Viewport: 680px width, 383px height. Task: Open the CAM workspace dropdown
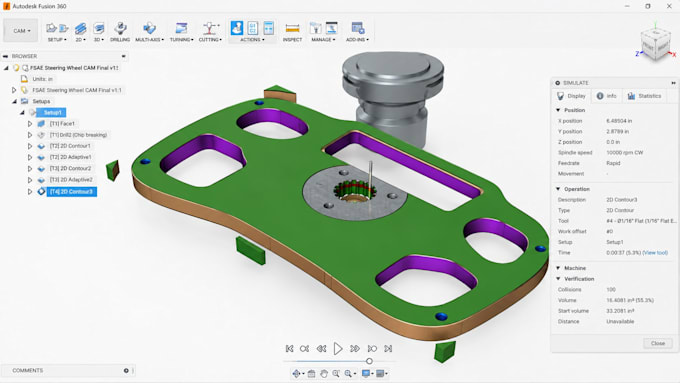(21, 31)
